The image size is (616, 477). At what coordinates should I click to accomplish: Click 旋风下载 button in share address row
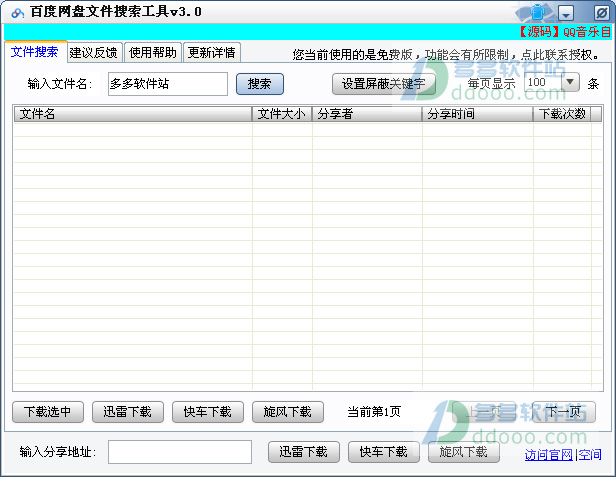pos(464,452)
